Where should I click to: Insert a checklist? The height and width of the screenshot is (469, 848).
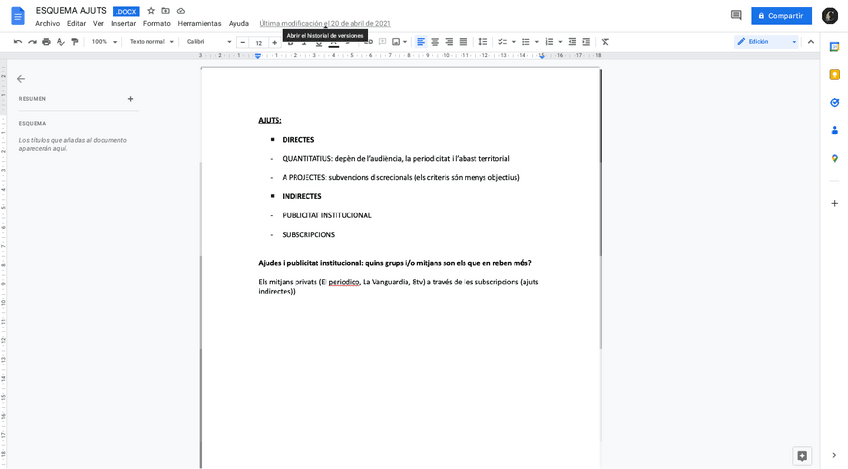(502, 42)
